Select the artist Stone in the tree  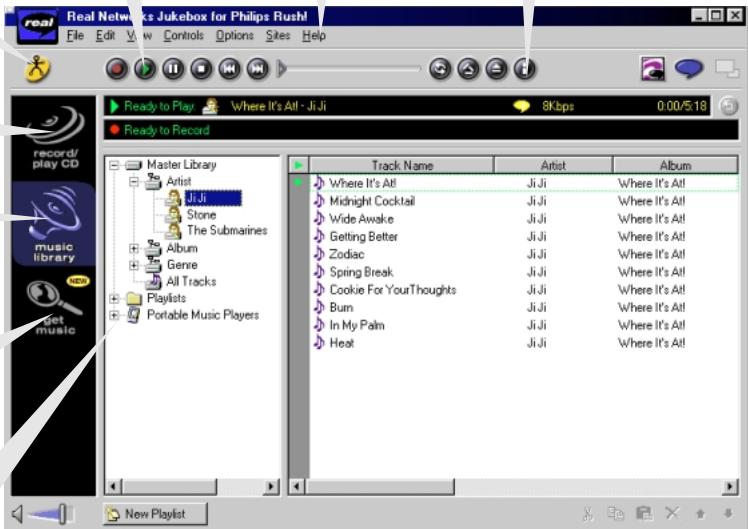201,215
